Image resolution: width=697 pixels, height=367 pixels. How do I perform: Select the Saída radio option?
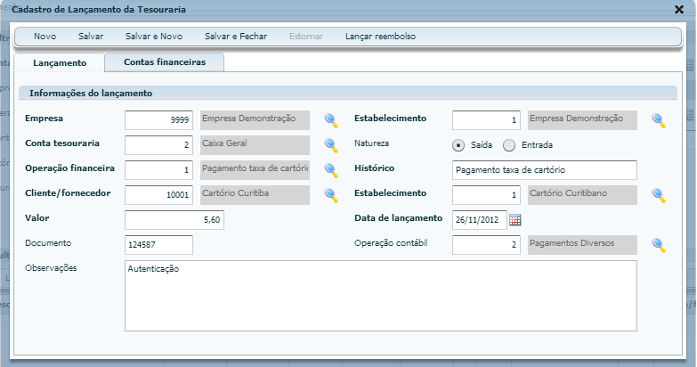458,145
